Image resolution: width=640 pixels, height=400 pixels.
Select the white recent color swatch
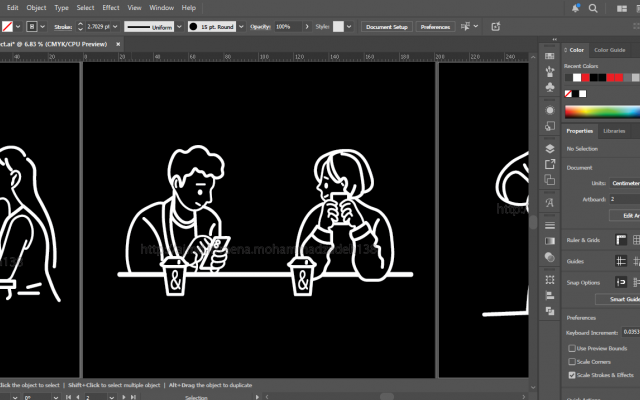[x=577, y=78]
